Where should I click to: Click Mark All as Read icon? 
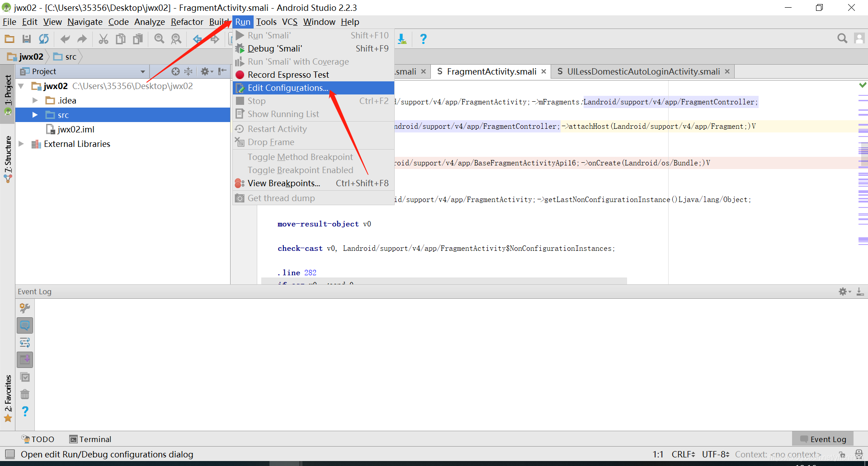[25, 377]
